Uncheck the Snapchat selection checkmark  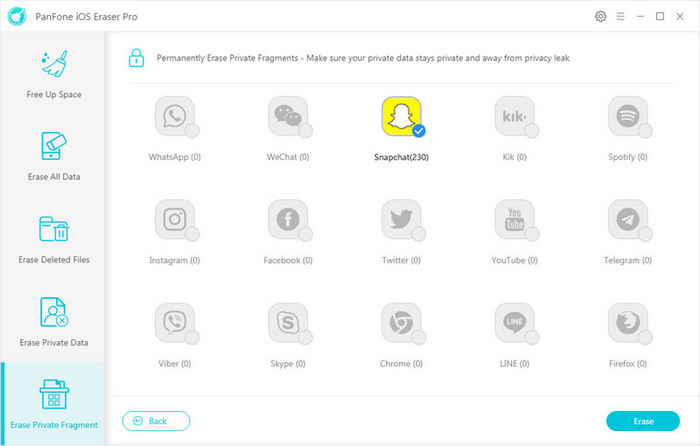[419, 131]
